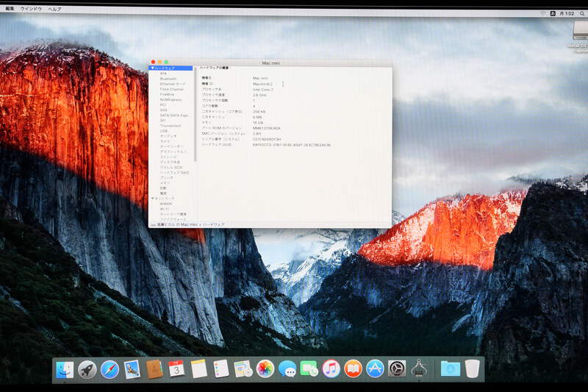Open Reminders list icon in Dock
Viewport: 588px width, 392px height.
point(221,368)
